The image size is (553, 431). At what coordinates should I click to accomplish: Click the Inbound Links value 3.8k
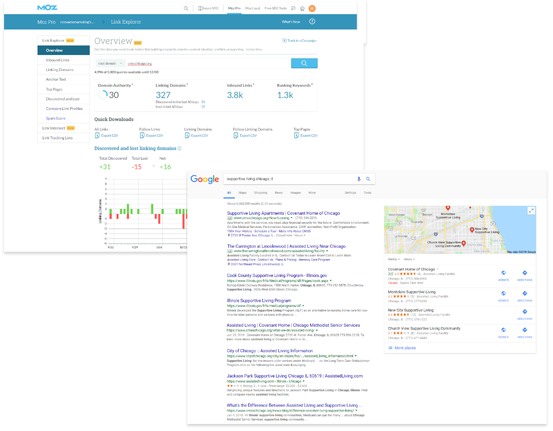click(x=235, y=95)
